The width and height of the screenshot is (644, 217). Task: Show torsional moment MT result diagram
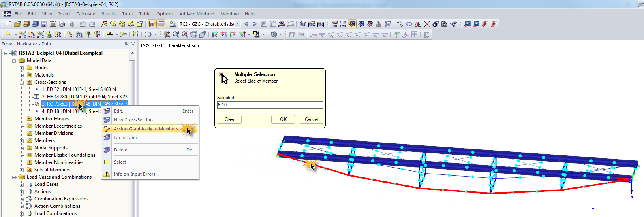pyautogui.click(x=349, y=34)
